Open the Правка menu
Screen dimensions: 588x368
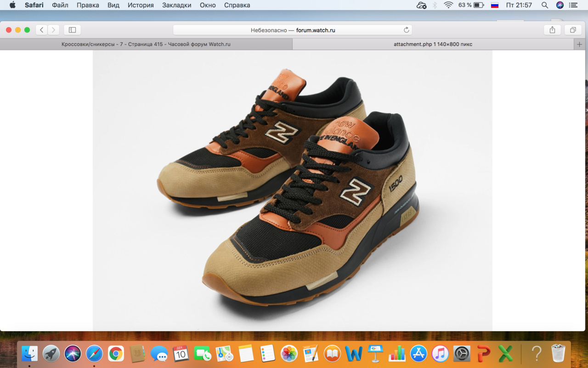(x=88, y=5)
